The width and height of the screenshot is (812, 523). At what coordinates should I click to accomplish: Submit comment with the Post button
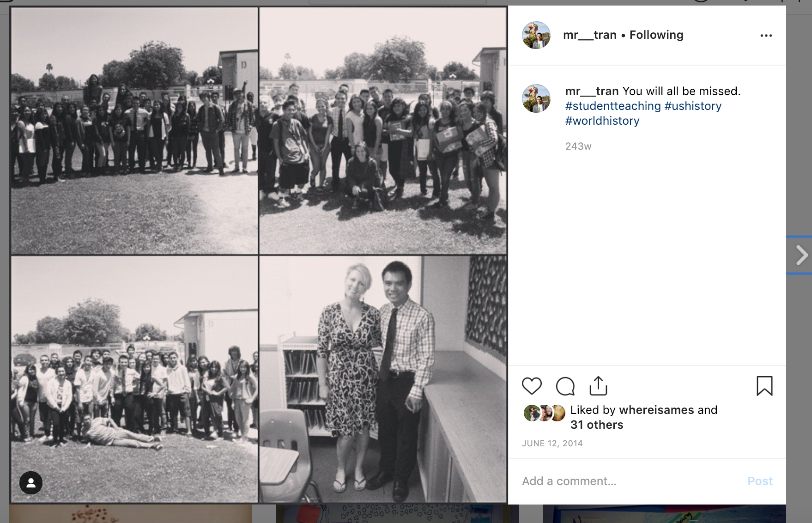tap(760, 481)
